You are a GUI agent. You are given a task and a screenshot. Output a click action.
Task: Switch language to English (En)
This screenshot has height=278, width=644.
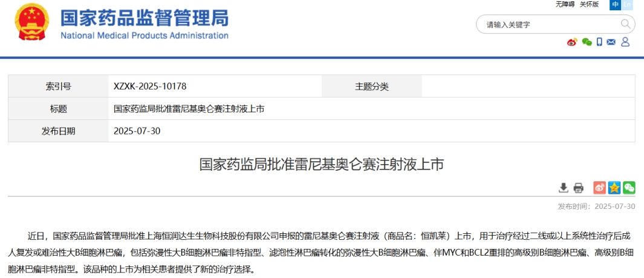[628, 4]
